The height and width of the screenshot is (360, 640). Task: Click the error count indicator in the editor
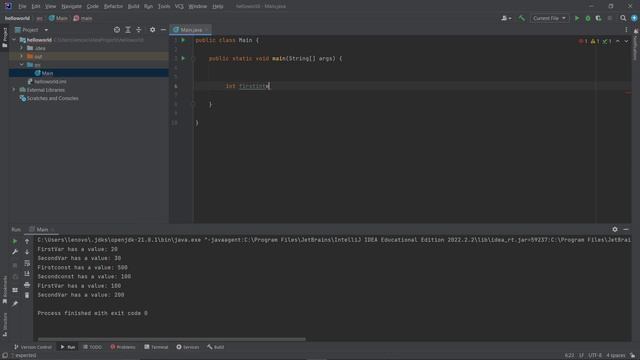583,41
